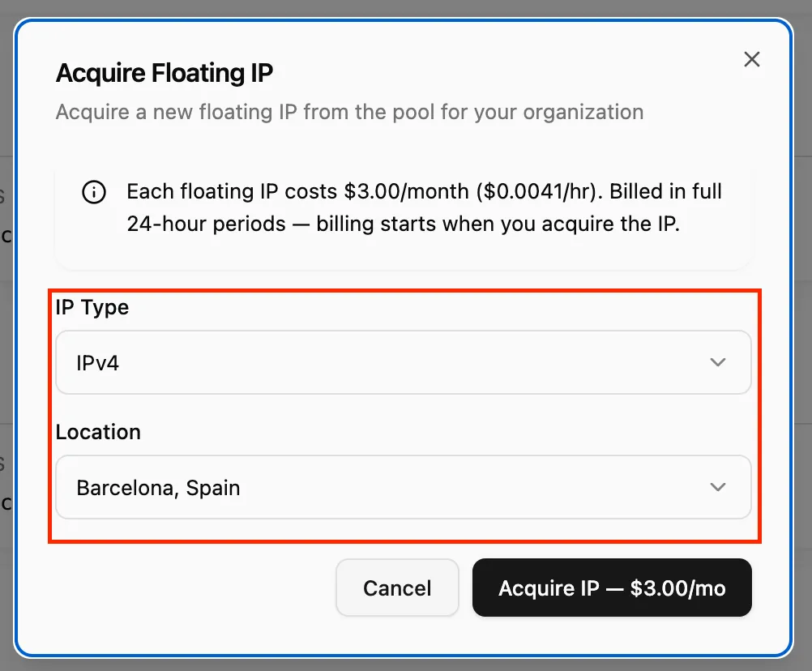Image resolution: width=812 pixels, height=671 pixels.
Task: Click the Acquire Floating IP heading
Action: click(x=164, y=74)
